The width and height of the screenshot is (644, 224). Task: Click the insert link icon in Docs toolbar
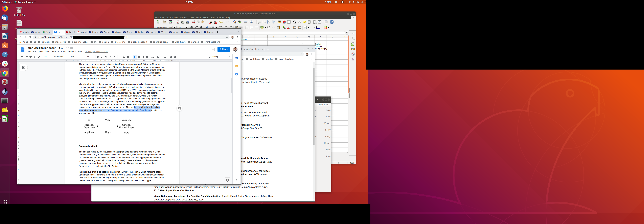coord(120,57)
